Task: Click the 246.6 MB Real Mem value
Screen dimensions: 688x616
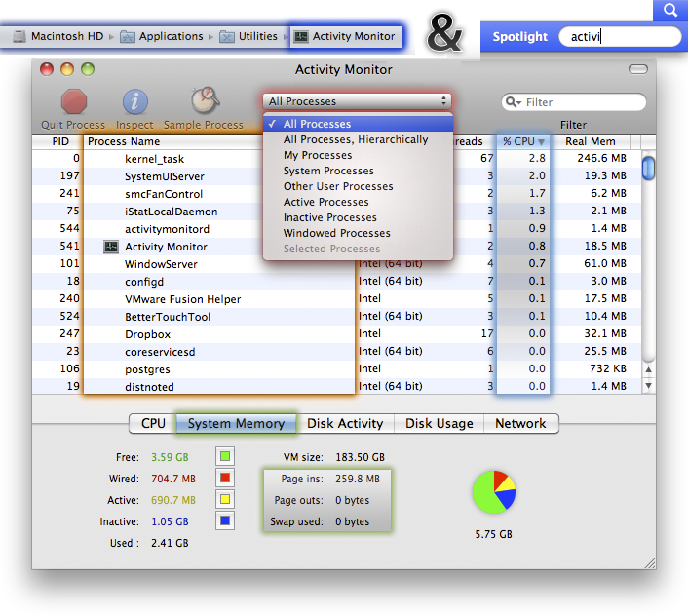Action: [601, 158]
